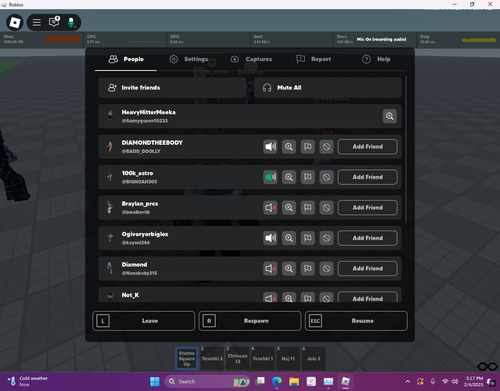
Task: Inspect 100k_astro avatar
Action: click(289, 177)
